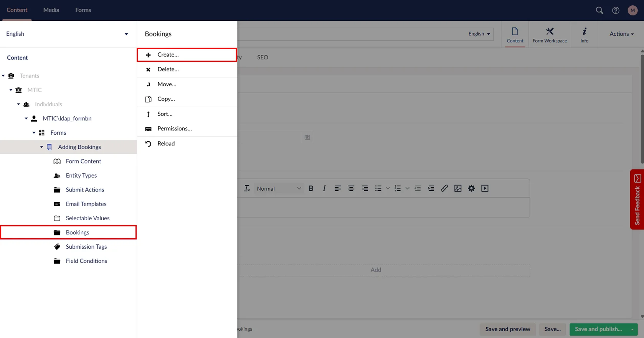Open the Normal paragraph style dropdown
Viewport: 644px width, 338px height.
click(279, 188)
